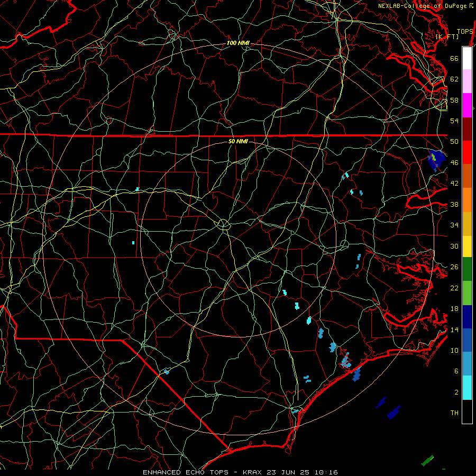The width and height of the screenshot is (476, 476).
Task: Choose the navy blue legend color block
Action: [x=467, y=317]
